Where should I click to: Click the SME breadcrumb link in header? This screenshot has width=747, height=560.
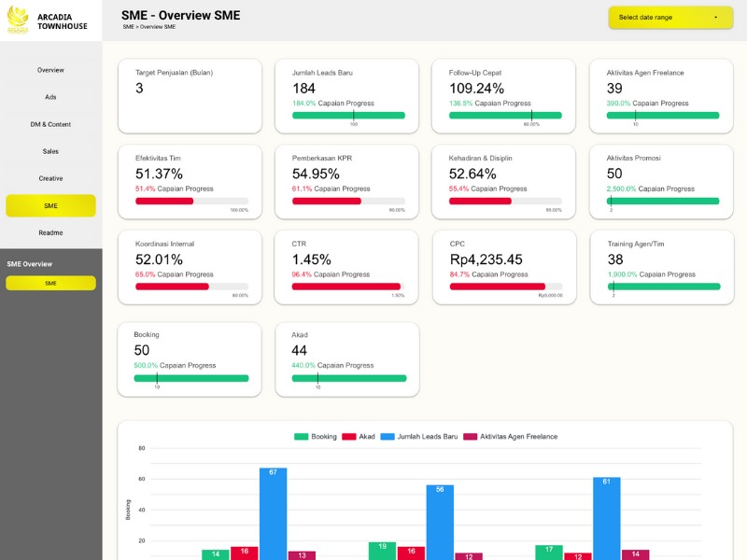[127, 27]
